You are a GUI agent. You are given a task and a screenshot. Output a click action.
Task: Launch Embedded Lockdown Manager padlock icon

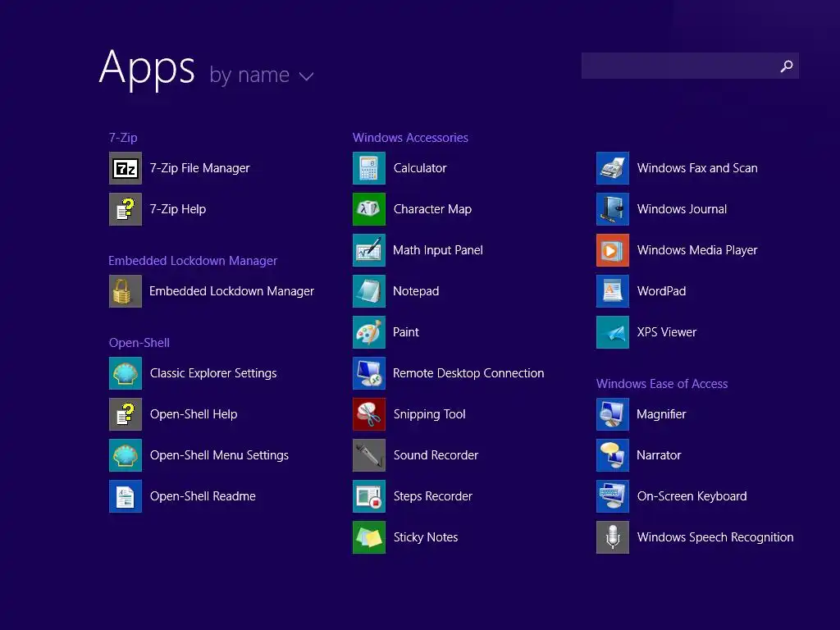[126, 291]
